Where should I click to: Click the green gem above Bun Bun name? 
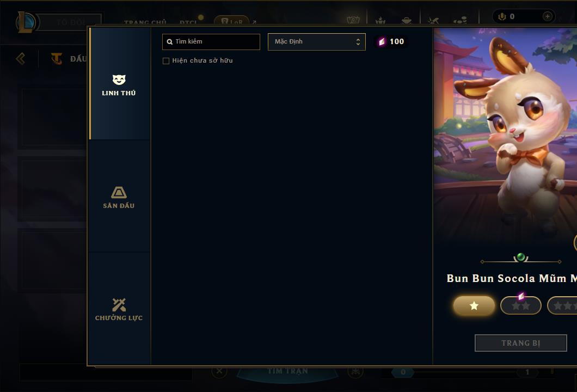tap(520, 256)
